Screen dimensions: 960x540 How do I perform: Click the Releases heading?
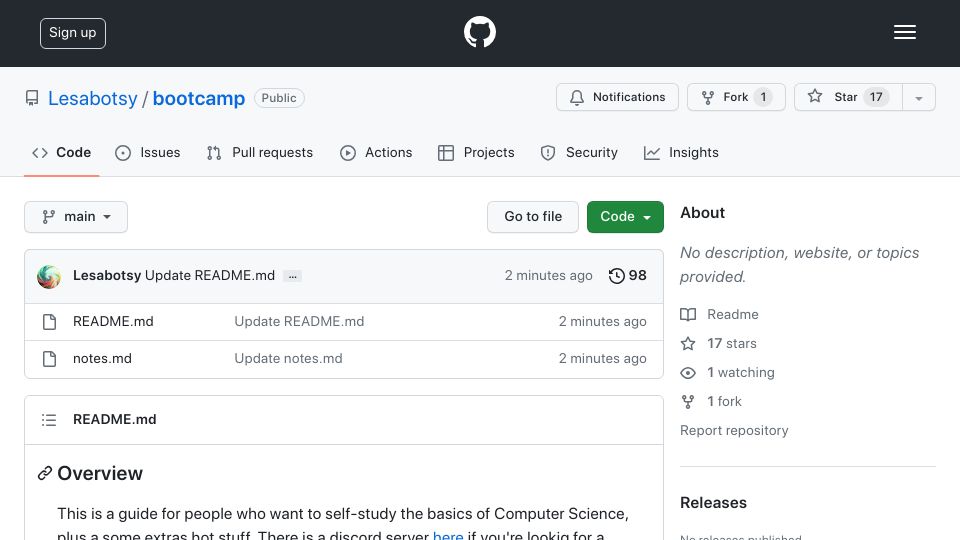(x=713, y=503)
